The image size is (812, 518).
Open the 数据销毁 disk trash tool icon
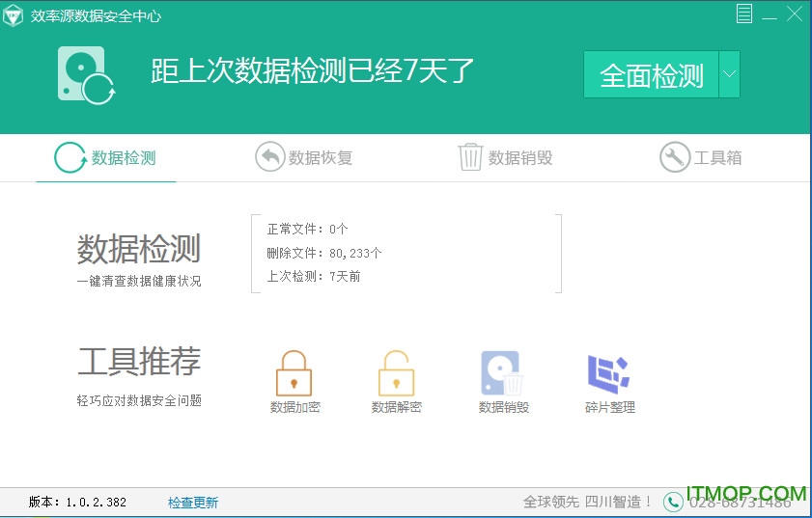502,373
